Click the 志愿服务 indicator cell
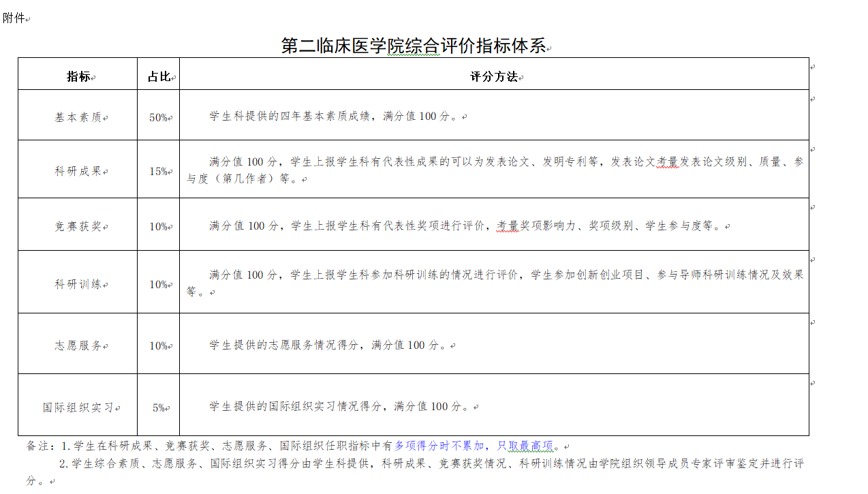Viewport: 868px width, 494px height. coord(78,345)
